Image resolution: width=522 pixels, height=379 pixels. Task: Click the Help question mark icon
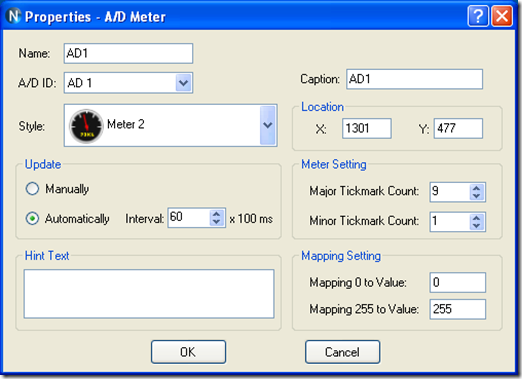click(x=478, y=16)
